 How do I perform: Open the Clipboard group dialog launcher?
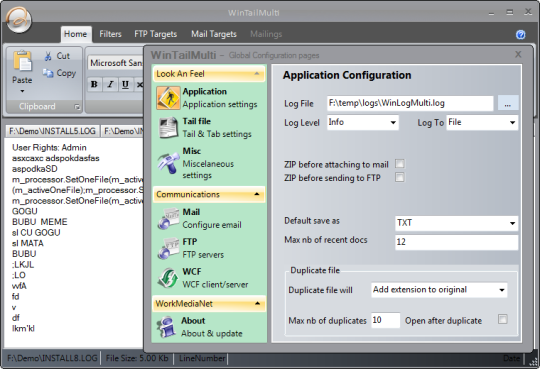[77, 107]
